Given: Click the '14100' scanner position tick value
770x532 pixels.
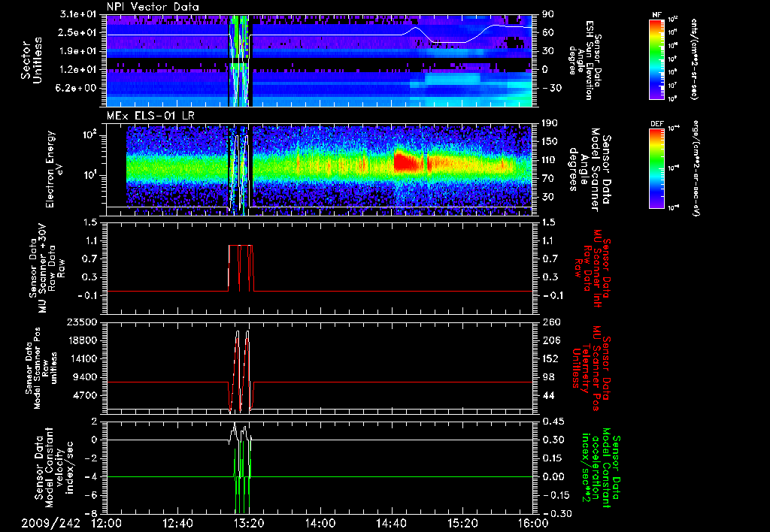Looking at the screenshot, I should 83,358.
